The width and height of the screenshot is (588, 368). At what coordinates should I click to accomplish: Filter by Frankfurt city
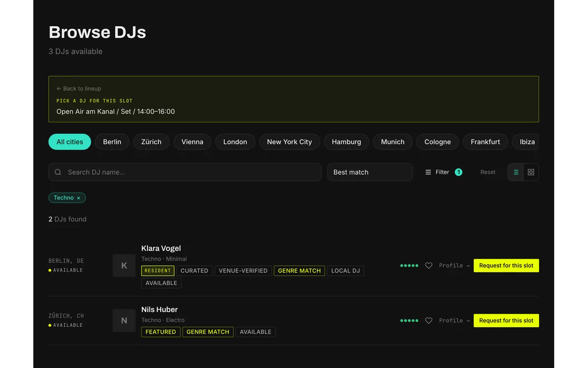(x=486, y=142)
